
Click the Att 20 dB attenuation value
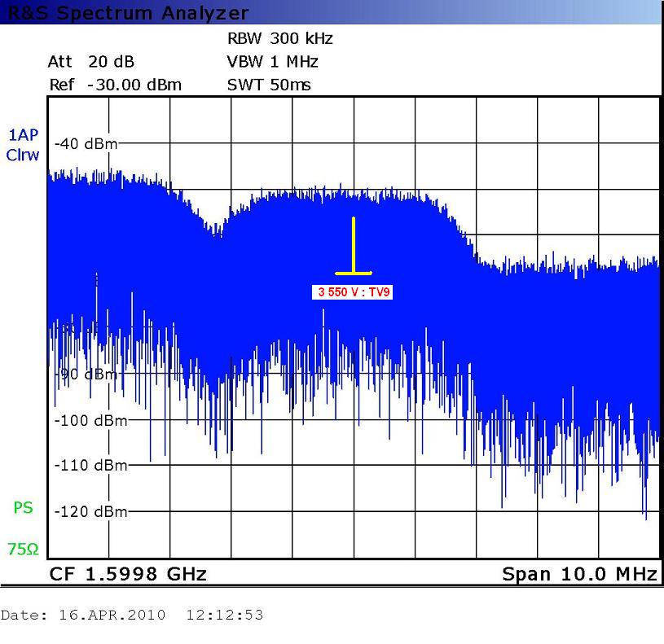tap(91, 62)
